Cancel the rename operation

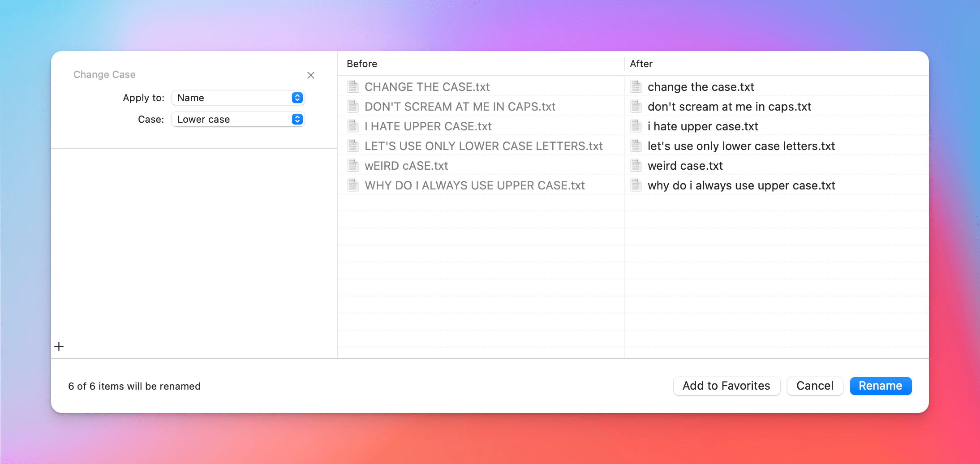(x=814, y=386)
